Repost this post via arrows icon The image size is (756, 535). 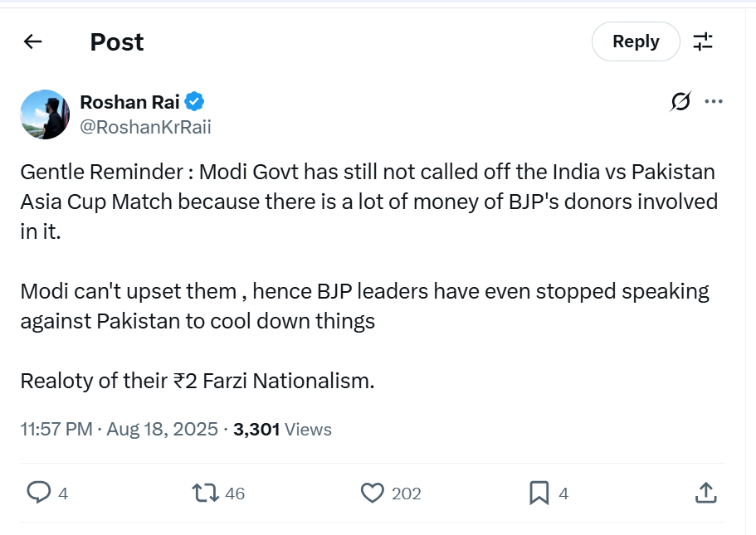(205, 494)
